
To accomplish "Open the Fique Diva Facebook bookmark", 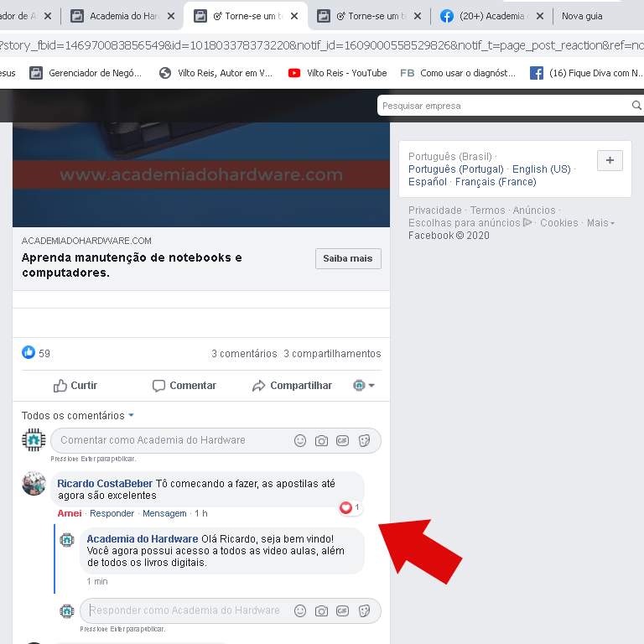I will point(586,73).
